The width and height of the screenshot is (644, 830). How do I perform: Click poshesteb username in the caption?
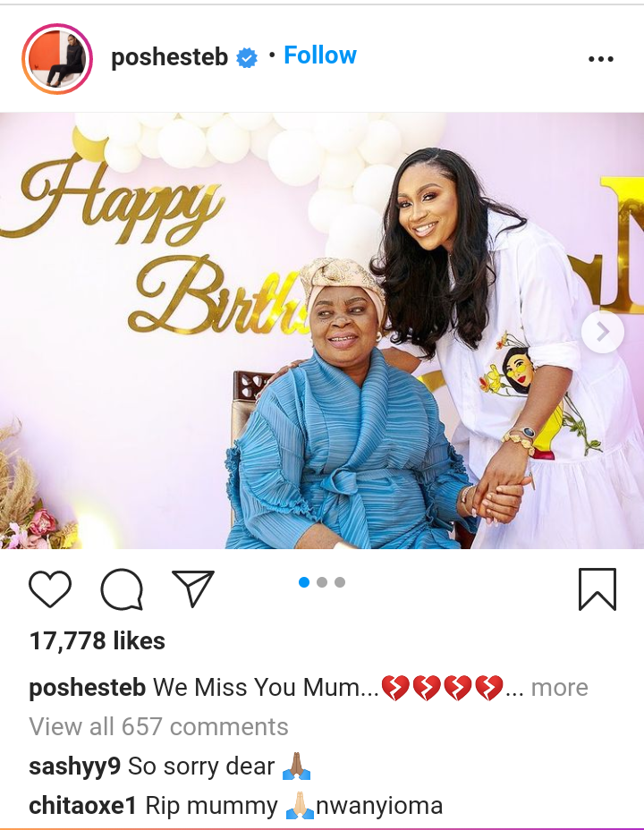click(88, 688)
